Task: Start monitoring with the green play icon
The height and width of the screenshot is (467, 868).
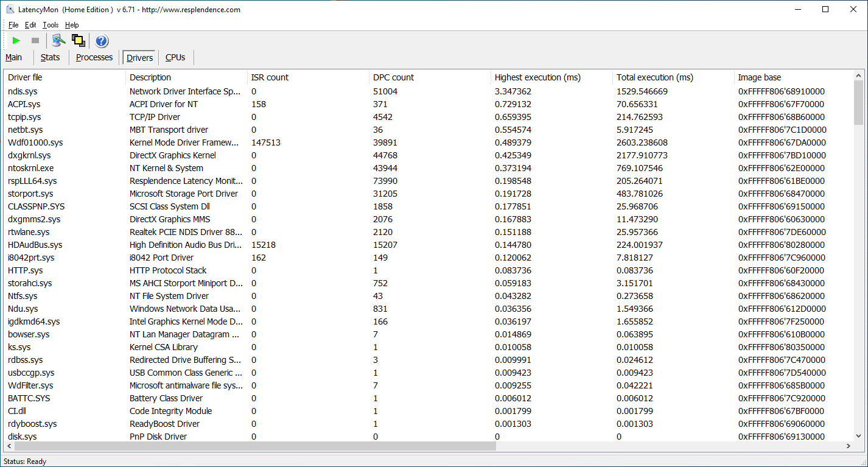Action: tap(16, 41)
